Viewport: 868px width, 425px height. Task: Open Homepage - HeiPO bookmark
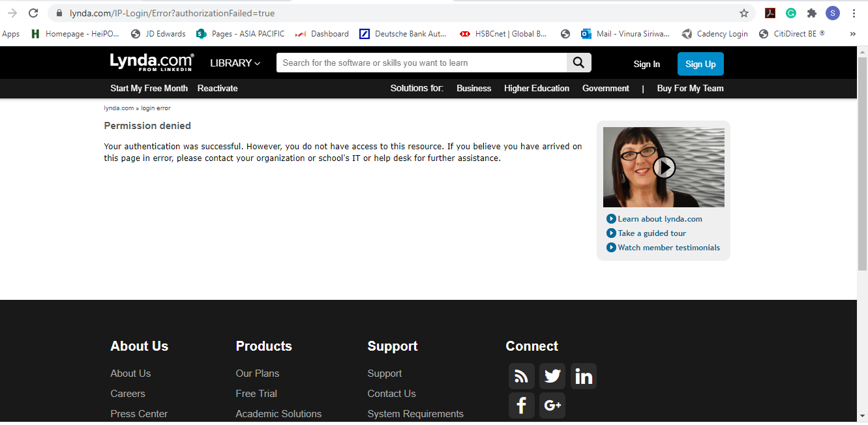75,34
